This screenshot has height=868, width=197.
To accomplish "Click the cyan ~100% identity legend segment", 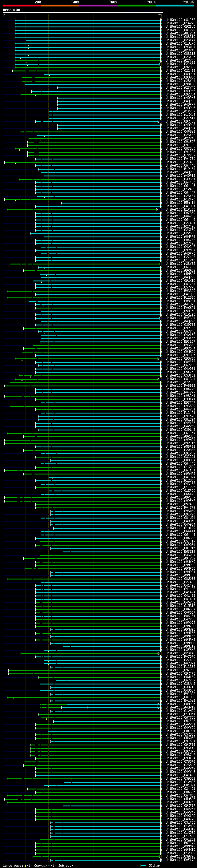I will pyautogui.click(x=175, y=6).
